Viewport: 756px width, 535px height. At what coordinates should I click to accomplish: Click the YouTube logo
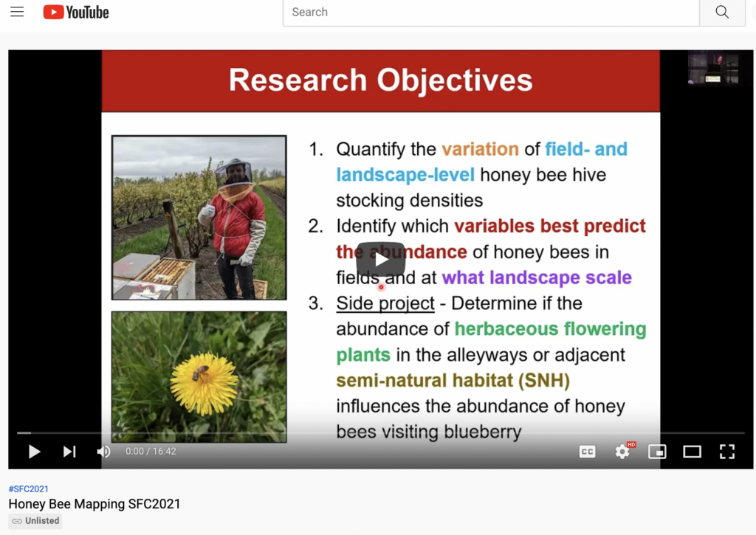pyautogui.click(x=75, y=12)
